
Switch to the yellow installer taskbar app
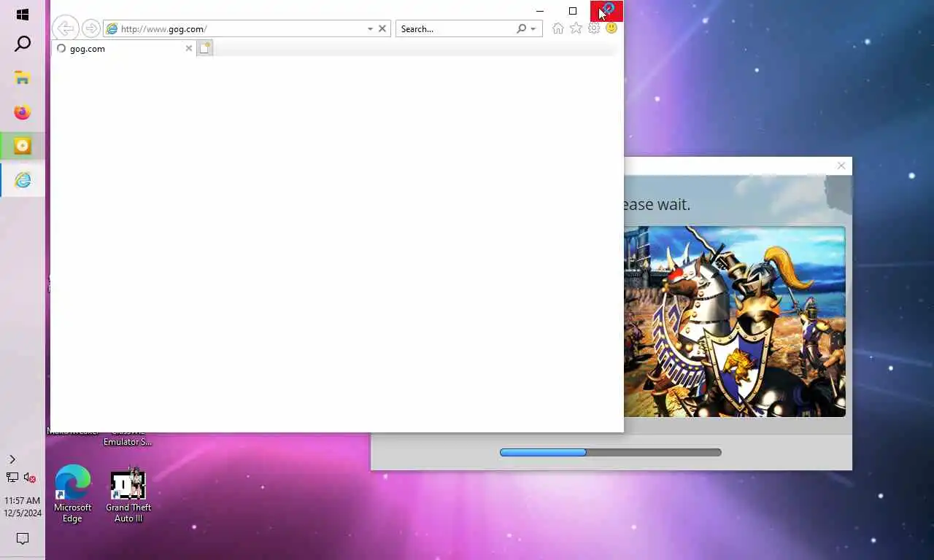point(23,146)
